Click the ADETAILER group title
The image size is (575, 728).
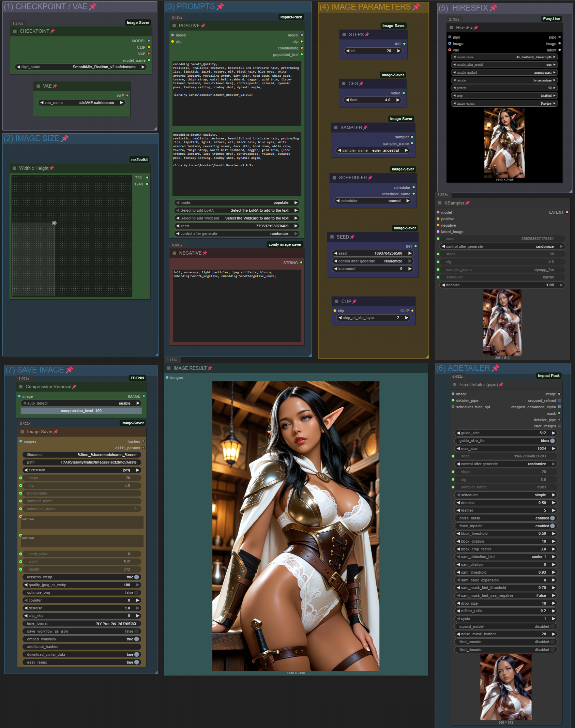(x=468, y=368)
